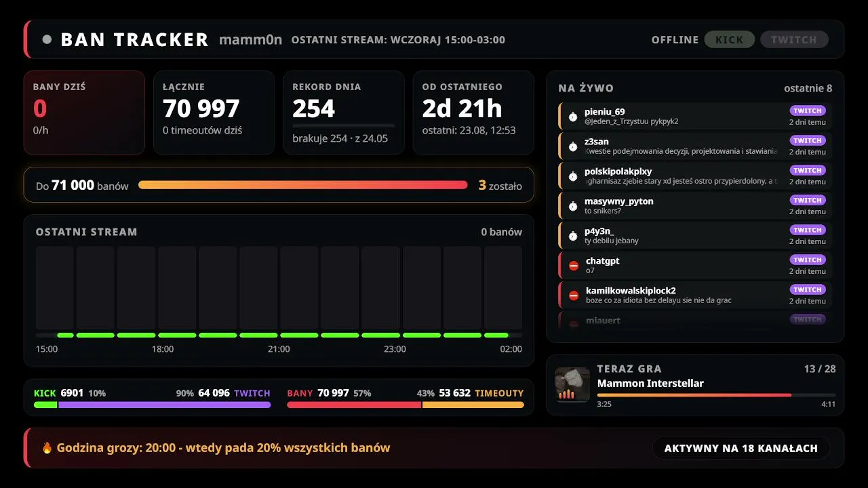
Task: Click the red ban icon next to chatgpt
Action: pyautogui.click(x=574, y=266)
